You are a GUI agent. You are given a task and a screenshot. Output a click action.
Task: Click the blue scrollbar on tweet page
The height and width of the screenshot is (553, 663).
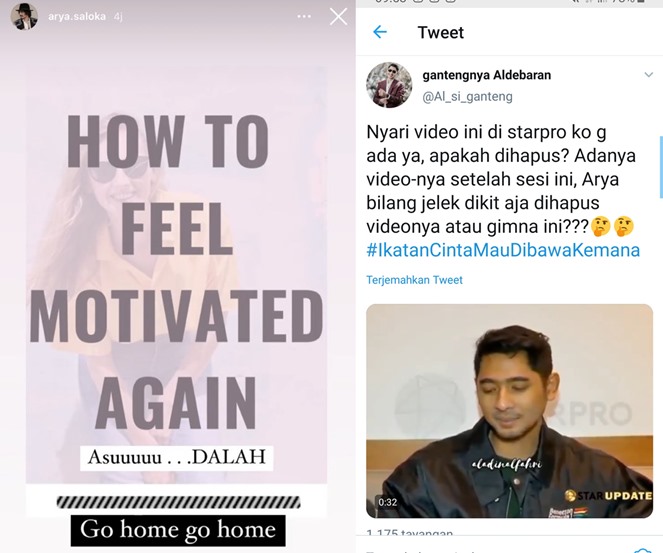click(661, 167)
